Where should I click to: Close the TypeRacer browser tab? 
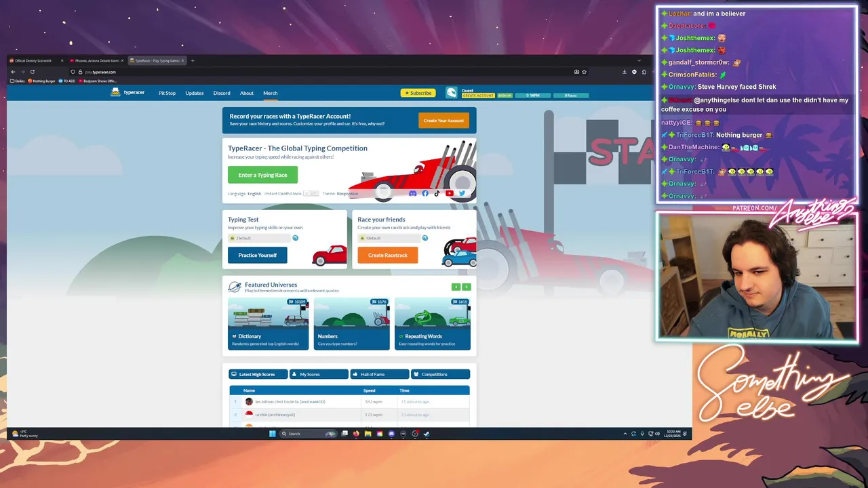182,60
